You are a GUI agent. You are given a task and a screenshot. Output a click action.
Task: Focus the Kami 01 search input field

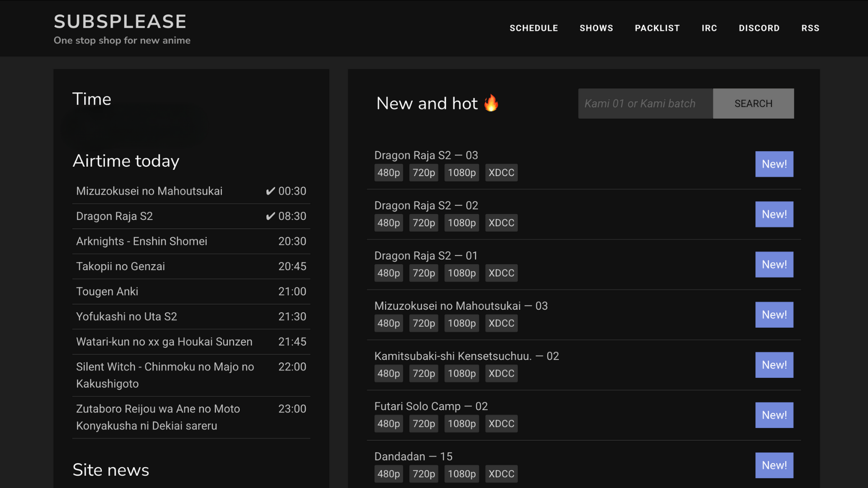click(x=645, y=103)
